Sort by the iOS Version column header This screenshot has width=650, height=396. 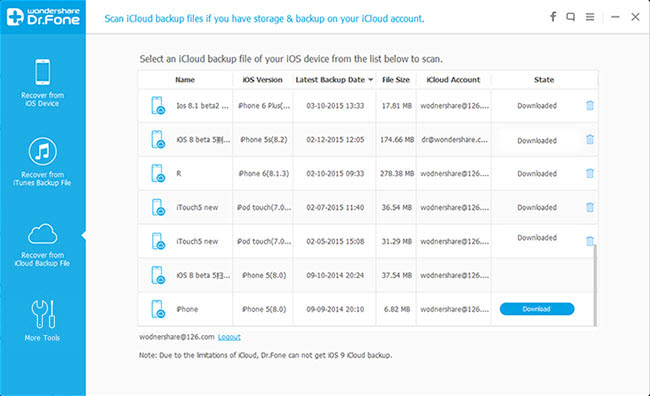point(262,80)
